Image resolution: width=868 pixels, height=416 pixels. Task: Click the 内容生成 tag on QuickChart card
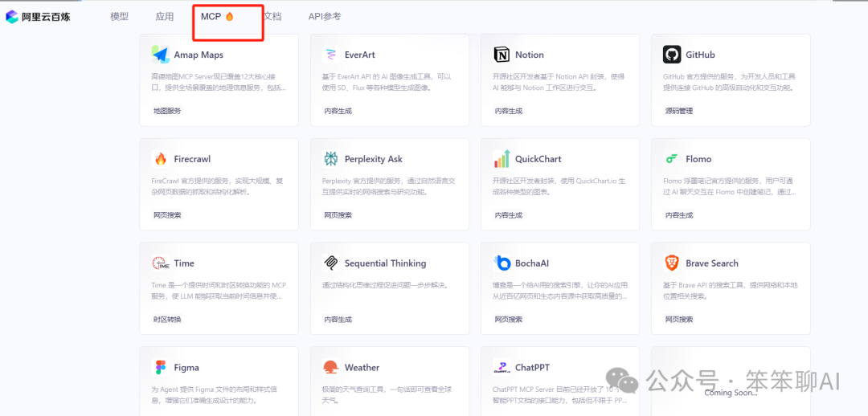coord(508,215)
